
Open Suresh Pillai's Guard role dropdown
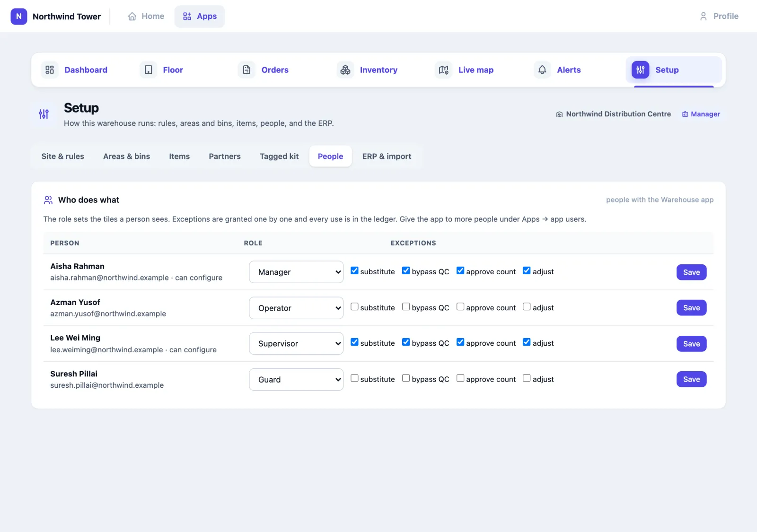(296, 379)
